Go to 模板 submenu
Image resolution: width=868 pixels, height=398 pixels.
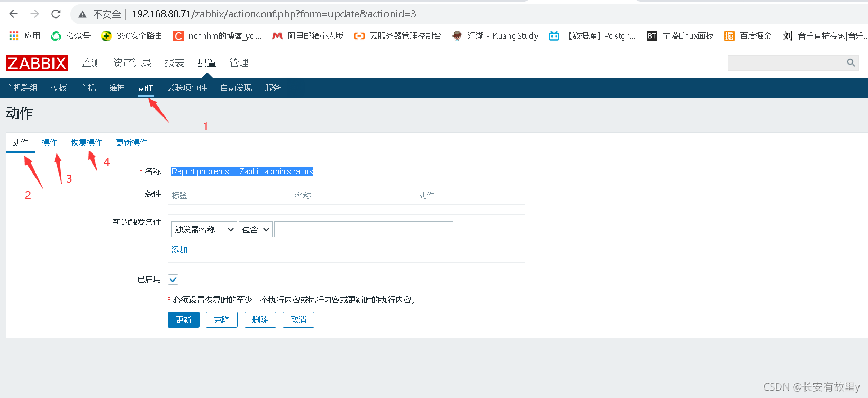point(59,88)
